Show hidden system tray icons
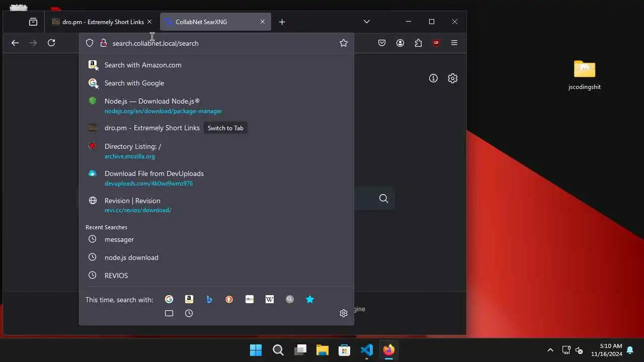The height and width of the screenshot is (362, 644). pos(550,350)
